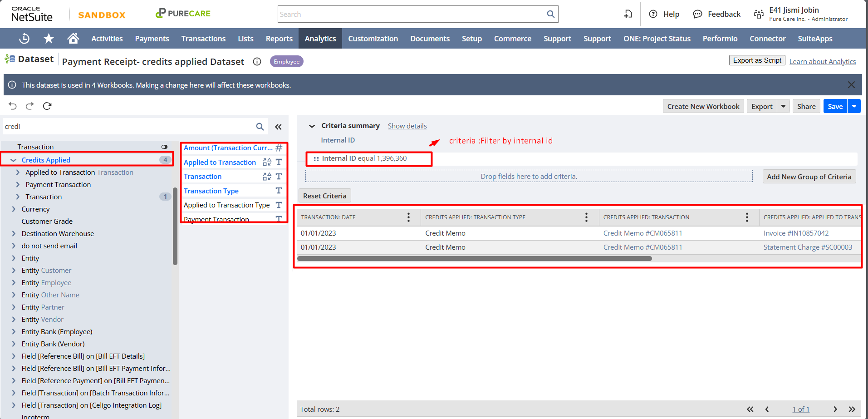This screenshot has width=868, height=419.
Task: Click the horizontal scrollbar under the results table
Action: (x=474, y=259)
